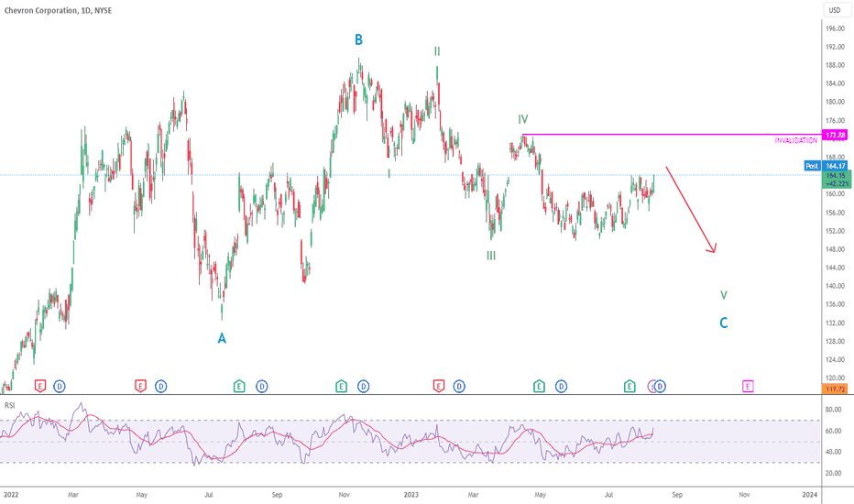The height and width of the screenshot is (504, 854).
Task: Click the 2022 label on the time axis
Action: [x=11, y=495]
